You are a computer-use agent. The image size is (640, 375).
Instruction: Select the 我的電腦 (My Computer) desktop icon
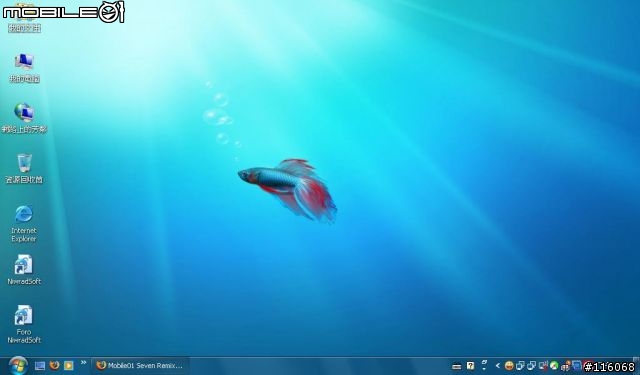[24, 67]
